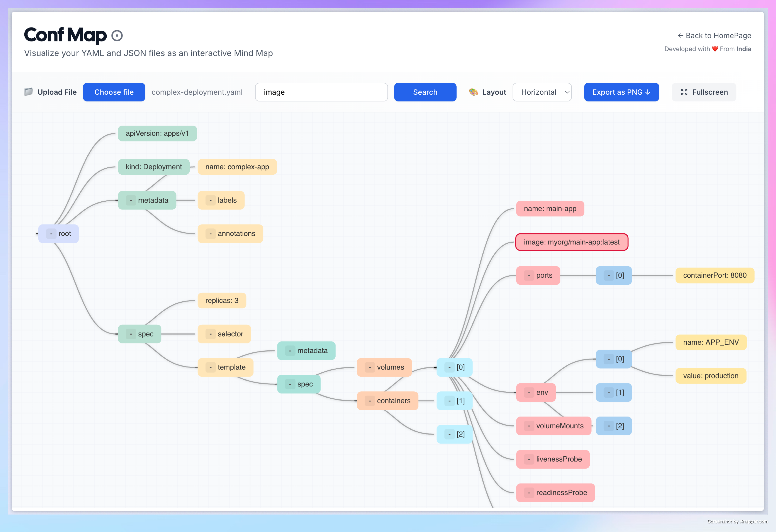The height and width of the screenshot is (532, 776).
Task: Select the name: APP_ENV node
Action: (x=711, y=342)
